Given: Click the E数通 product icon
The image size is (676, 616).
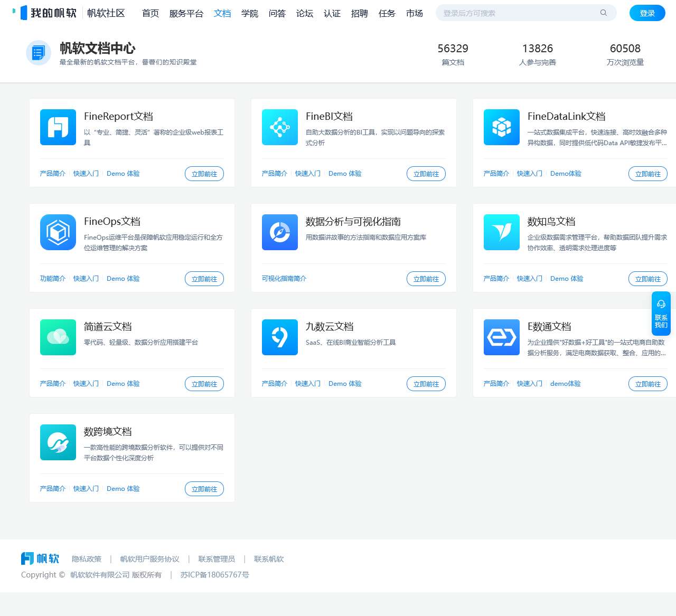Looking at the screenshot, I should [502, 337].
